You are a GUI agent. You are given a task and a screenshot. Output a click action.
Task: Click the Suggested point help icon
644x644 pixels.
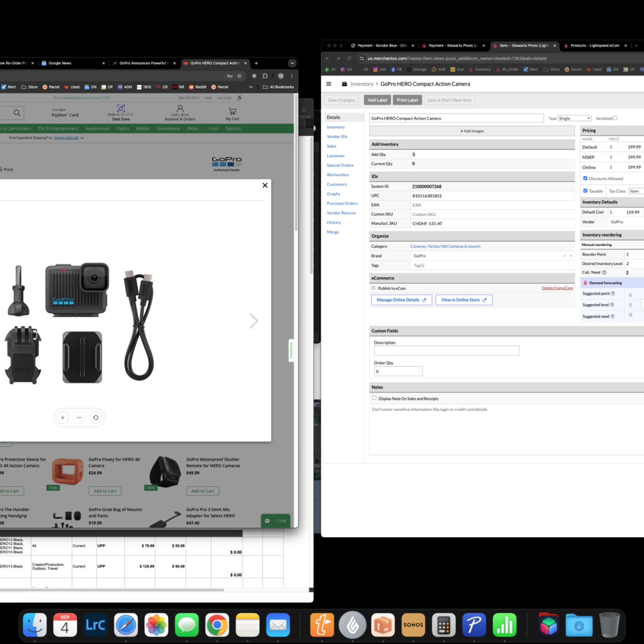[x=613, y=294]
